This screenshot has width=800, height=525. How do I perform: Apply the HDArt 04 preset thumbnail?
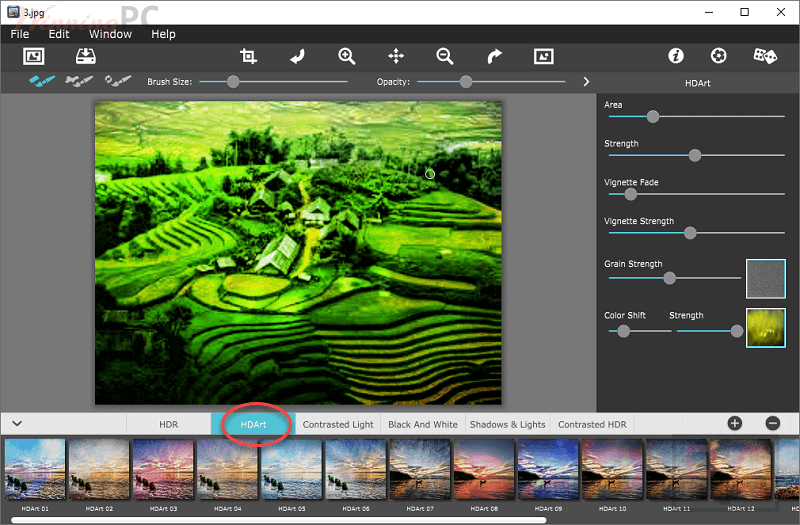tap(228, 469)
